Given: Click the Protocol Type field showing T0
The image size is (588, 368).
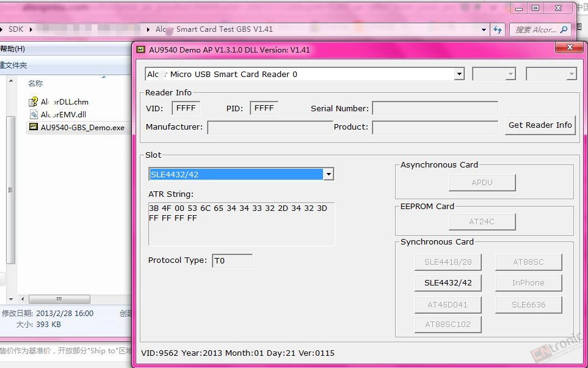Looking at the screenshot, I should pyautogui.click(x=233, y=260).
